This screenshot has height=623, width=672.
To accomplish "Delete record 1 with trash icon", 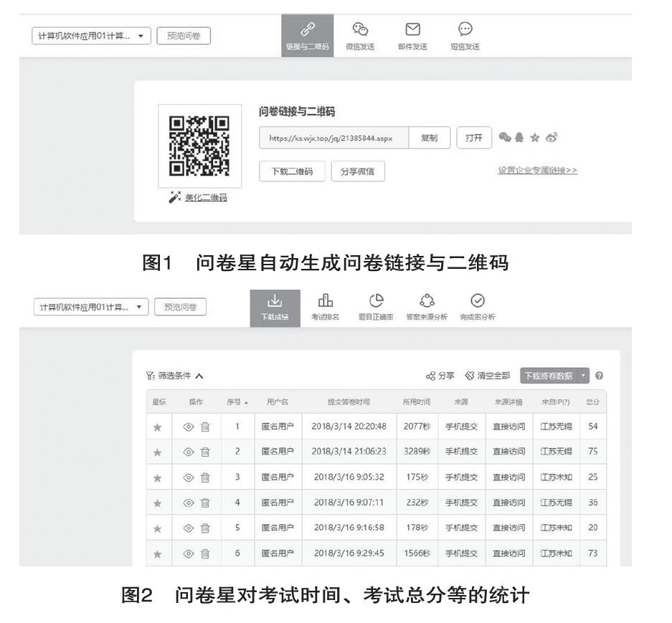I will tap(205, 427).
